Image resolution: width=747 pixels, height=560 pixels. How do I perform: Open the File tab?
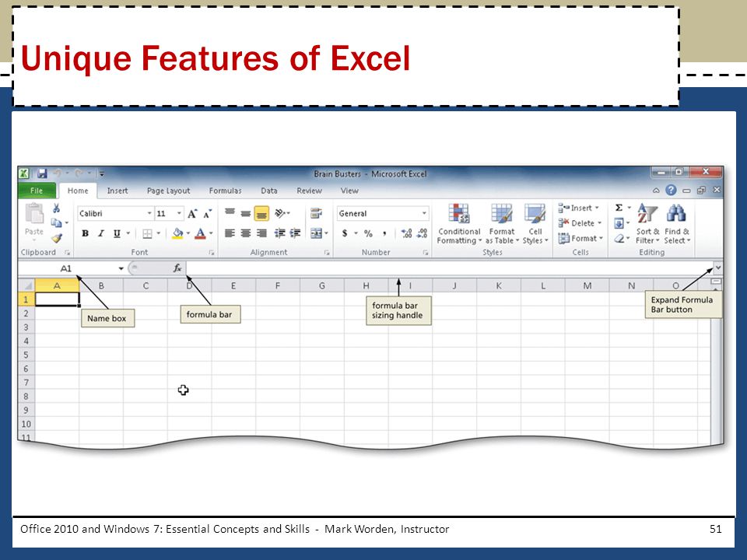click(37, 191)
